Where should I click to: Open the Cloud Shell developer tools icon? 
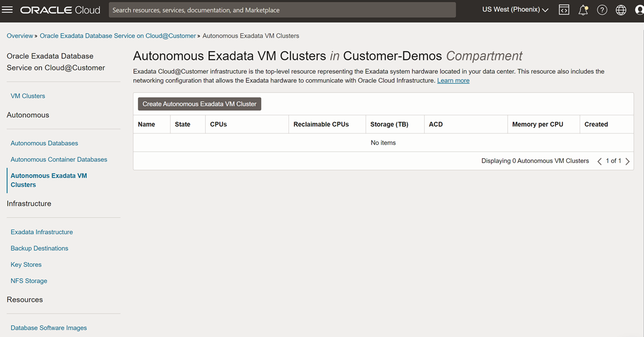[564, 10]
